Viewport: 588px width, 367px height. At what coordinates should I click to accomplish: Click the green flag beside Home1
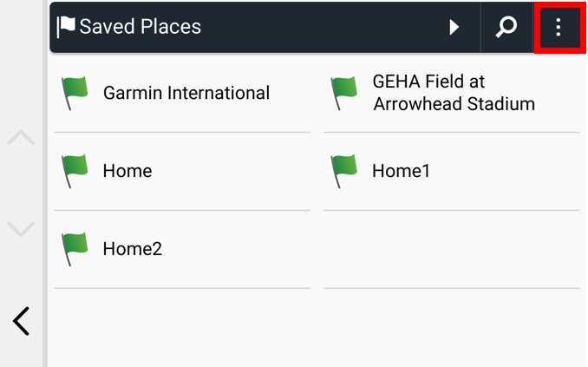344,171
